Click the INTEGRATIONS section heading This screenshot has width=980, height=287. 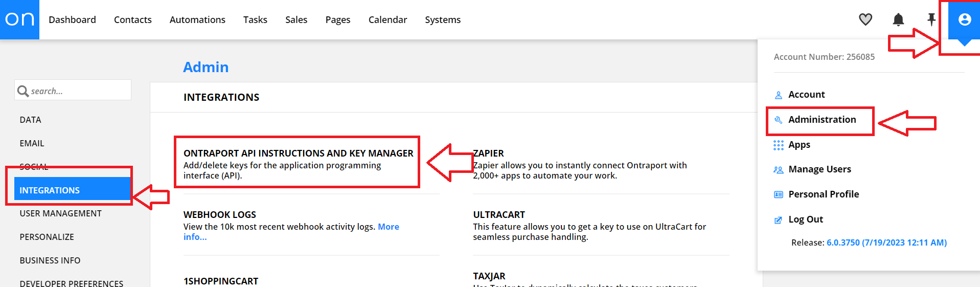(x=221, y=97)
